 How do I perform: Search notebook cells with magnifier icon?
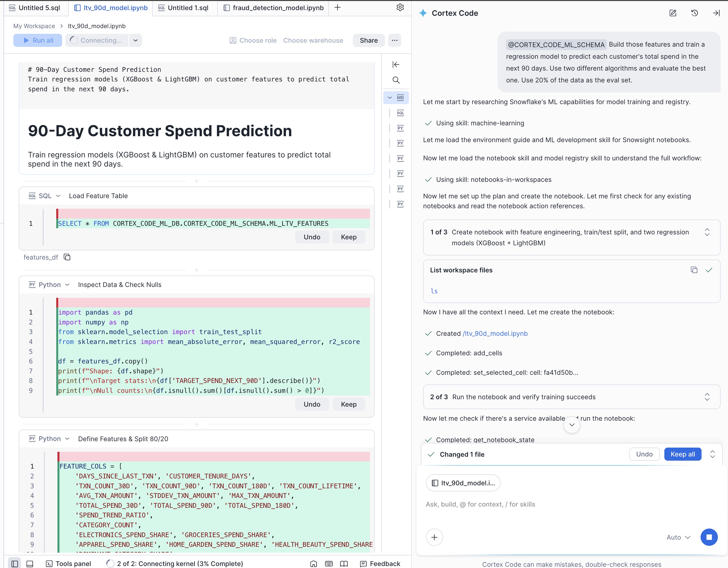point(396,80)
